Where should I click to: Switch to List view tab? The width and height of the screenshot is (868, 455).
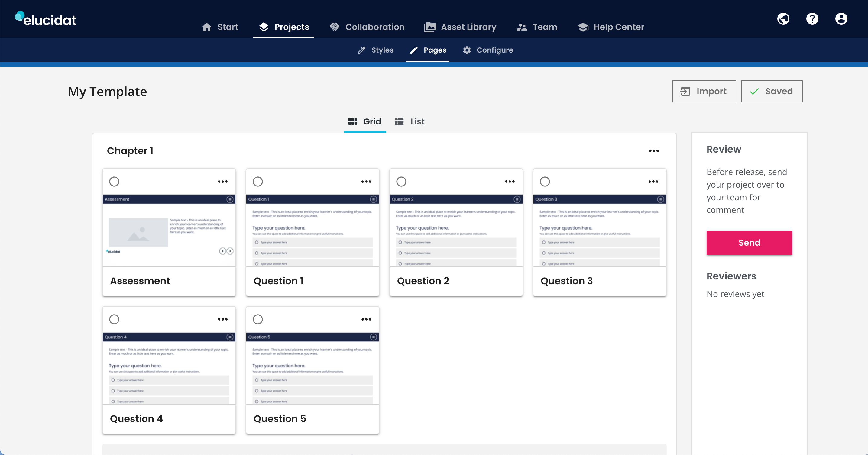(410, 121)
